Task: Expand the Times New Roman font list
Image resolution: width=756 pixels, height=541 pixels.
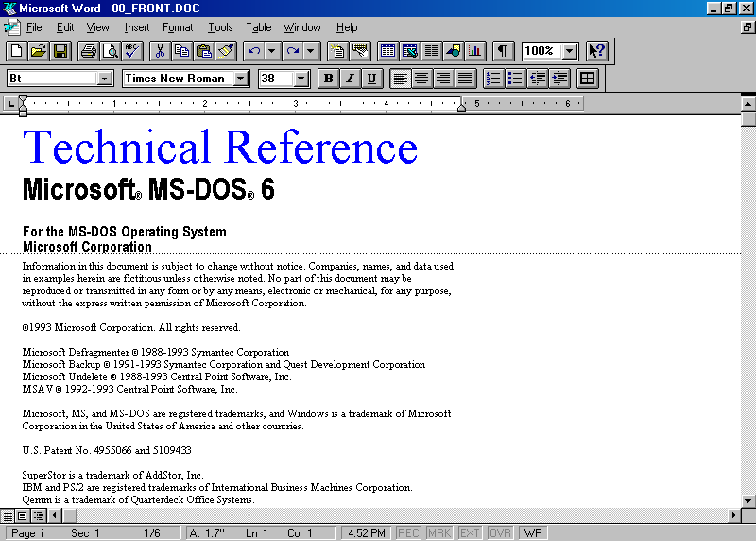Action: tap(241, 79)
